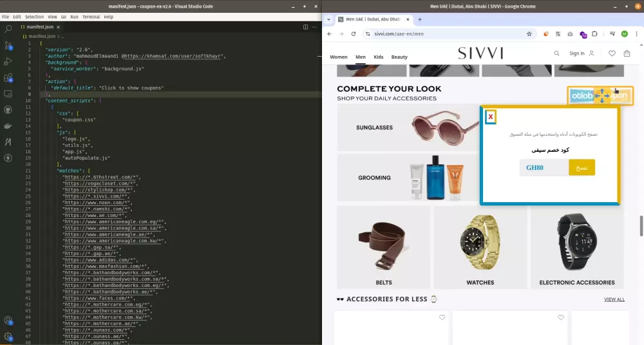644x345 pixels.
Task: Go to the Kids section on SIVVI
Action: (x=378, y=57)
